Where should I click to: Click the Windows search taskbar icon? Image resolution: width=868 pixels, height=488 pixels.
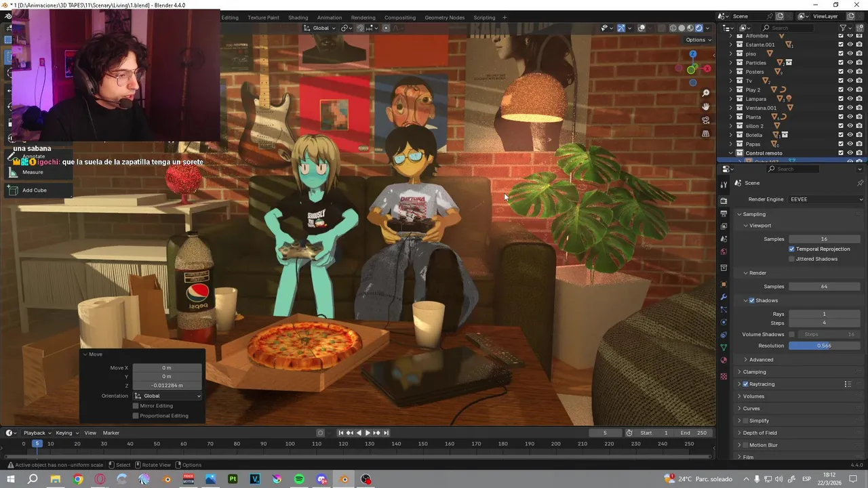pyautogui.click(x=33, y=479)
